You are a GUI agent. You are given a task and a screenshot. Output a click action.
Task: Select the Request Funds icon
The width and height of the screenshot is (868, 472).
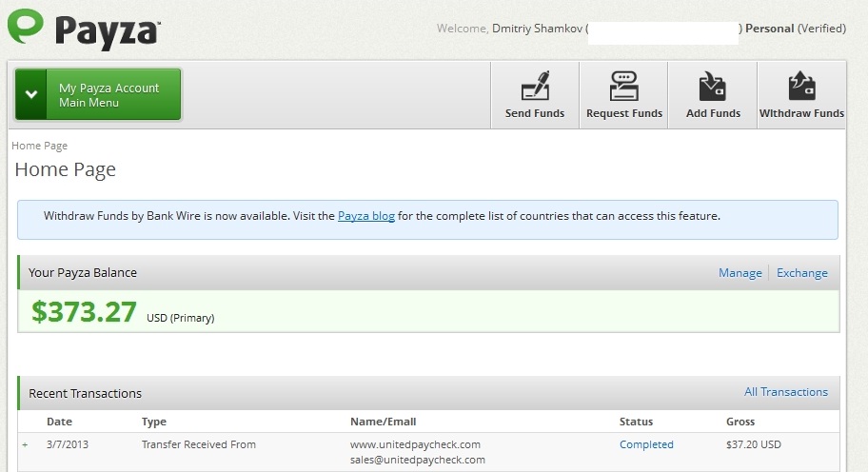point(623,95)
